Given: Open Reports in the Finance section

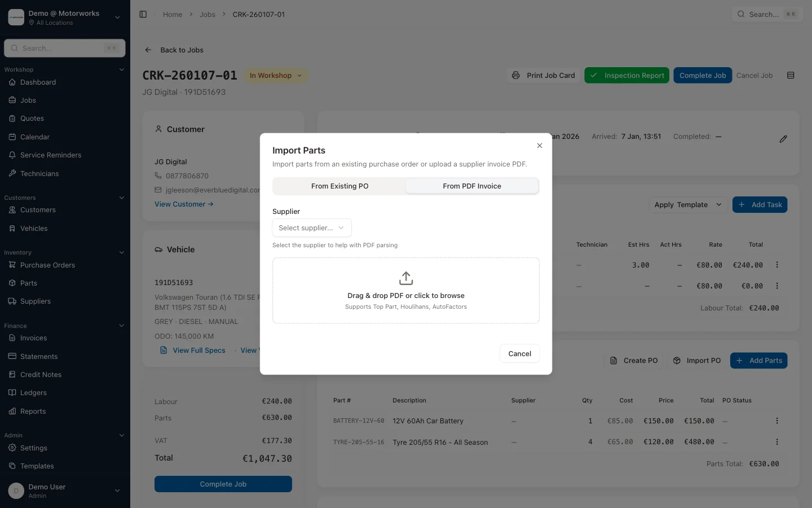Looking at the screenshot, I should (x=33, y=411).
